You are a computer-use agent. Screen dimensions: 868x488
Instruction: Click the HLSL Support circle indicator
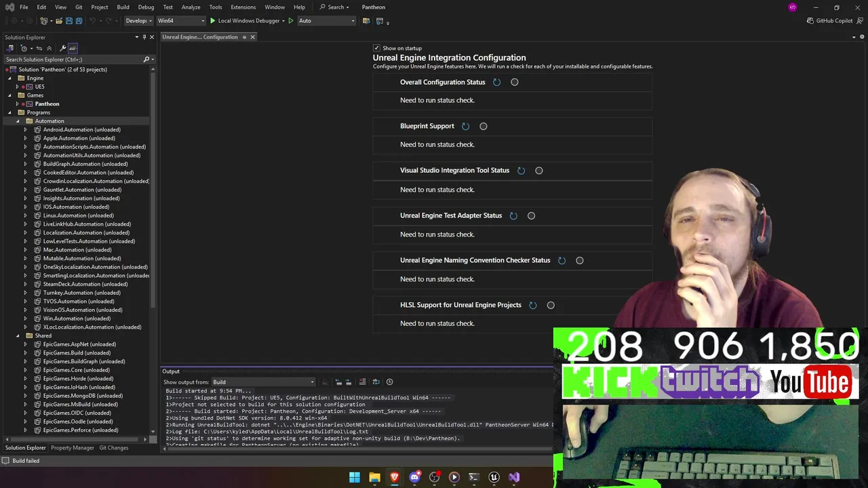coord(551,305)
